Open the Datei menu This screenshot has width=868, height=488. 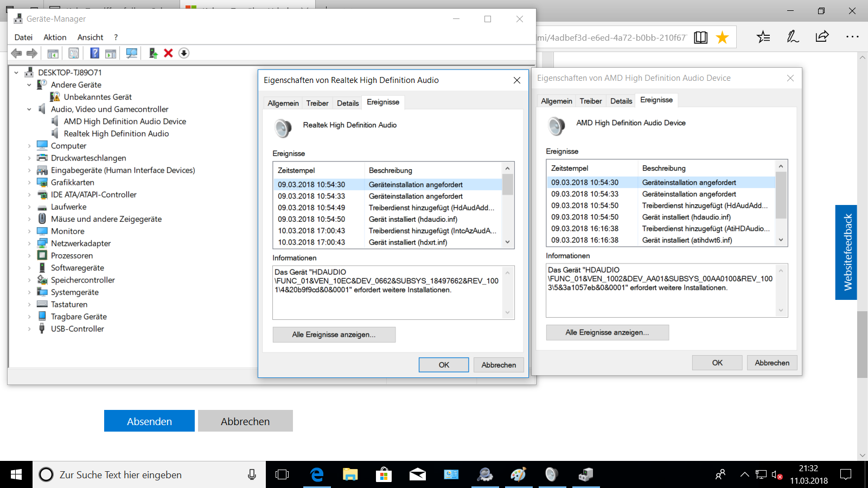(x=23, y=37)
